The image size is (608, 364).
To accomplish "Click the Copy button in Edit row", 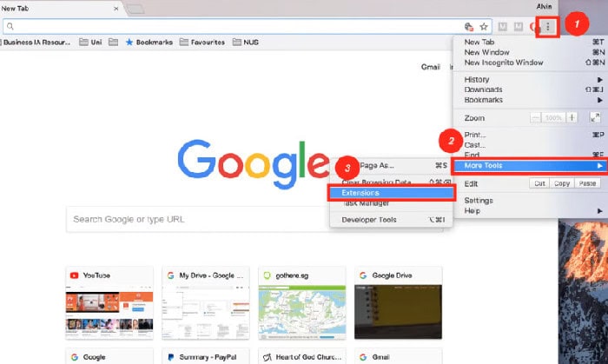I will click(x=562, y=183).
